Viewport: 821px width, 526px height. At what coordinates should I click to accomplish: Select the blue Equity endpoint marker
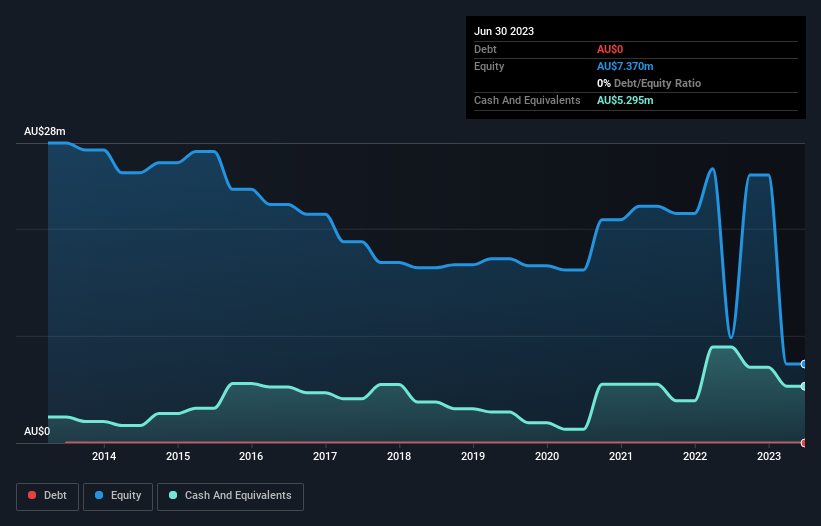point(804,364)
